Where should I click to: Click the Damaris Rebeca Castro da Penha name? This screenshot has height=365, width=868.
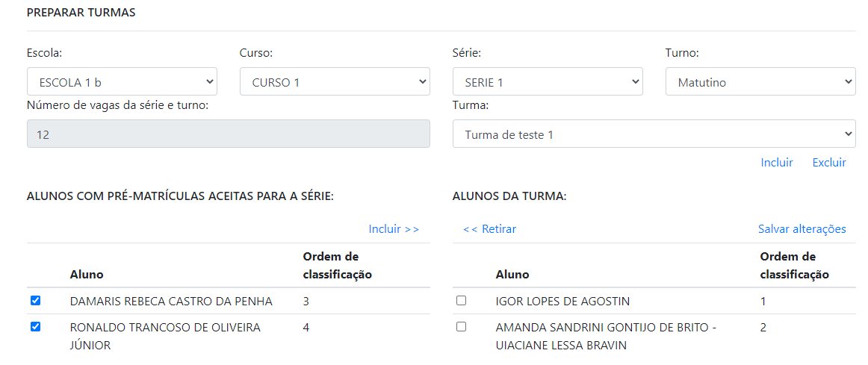point(171,302)
